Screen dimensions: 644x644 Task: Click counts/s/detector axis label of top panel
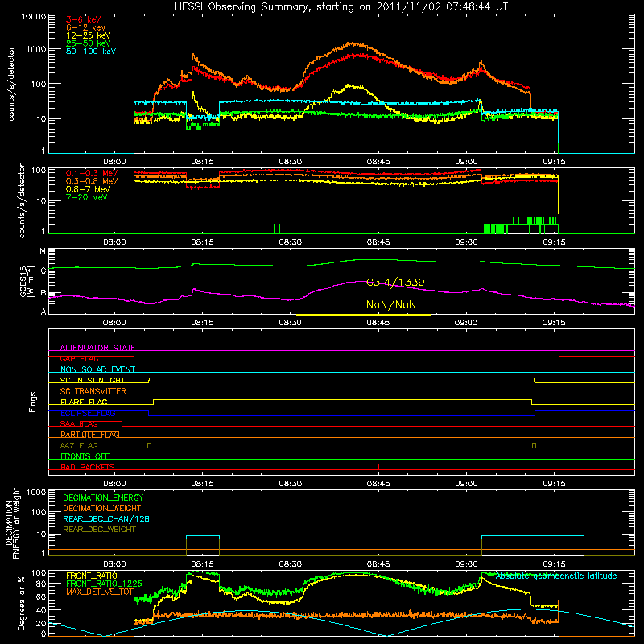[11, 84]
